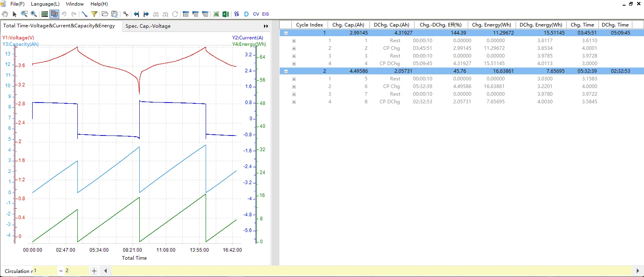
Task: Click the undo arrow icon
Action: 64,14
